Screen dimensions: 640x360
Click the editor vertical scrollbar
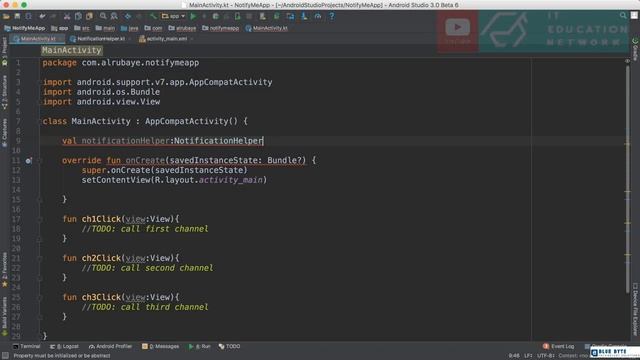pyautogui.click(x=627, y=178)
